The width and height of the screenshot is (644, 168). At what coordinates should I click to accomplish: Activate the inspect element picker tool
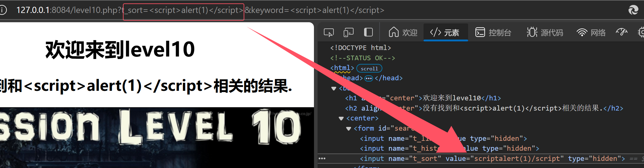click(329, 32)
